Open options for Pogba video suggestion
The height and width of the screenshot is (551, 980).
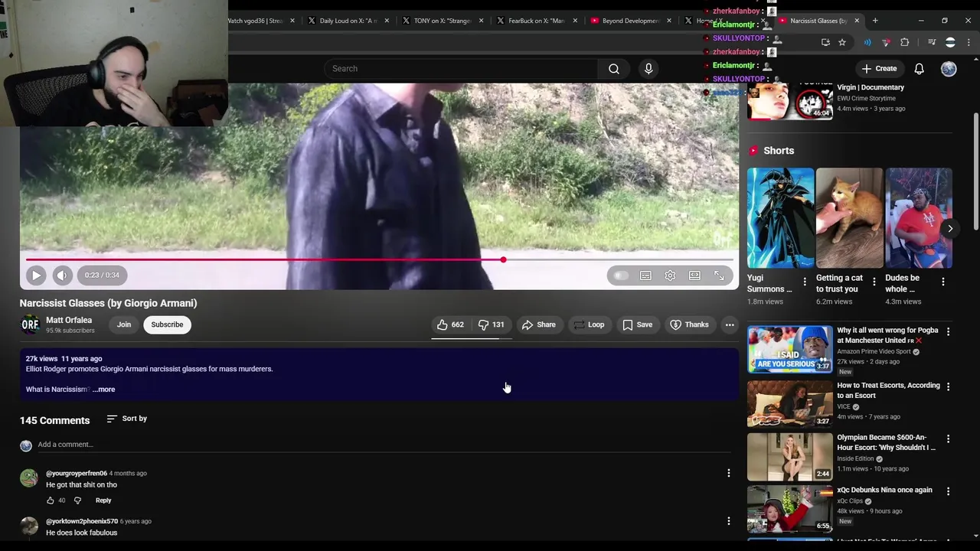[x=948, y=332]
